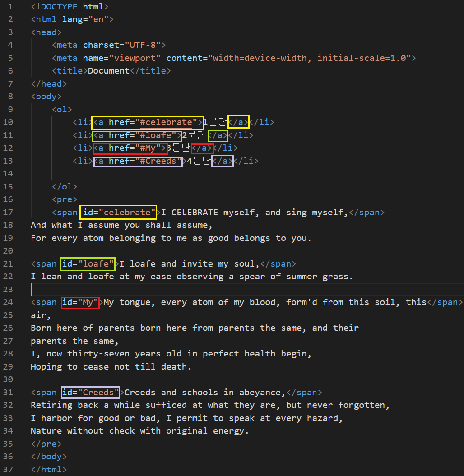464x476 pixels.
Task: Click the text 'I loafe and invite my soul,'
Action: pyautogui.click(x=190, y=264)
